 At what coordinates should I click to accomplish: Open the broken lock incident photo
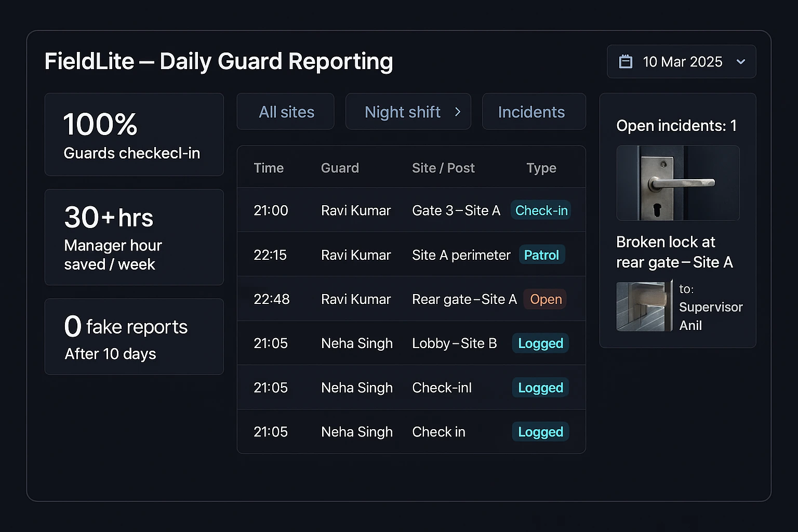[677, 183]
